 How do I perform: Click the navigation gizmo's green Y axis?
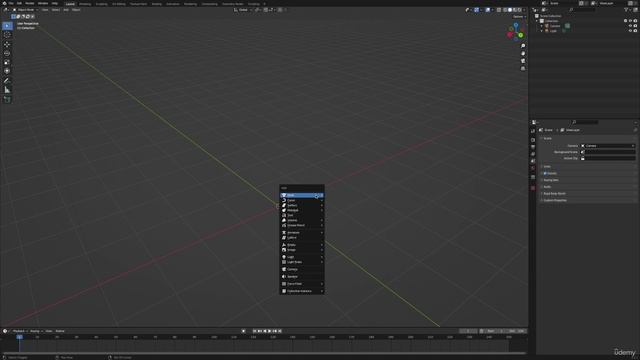[520, 36]
